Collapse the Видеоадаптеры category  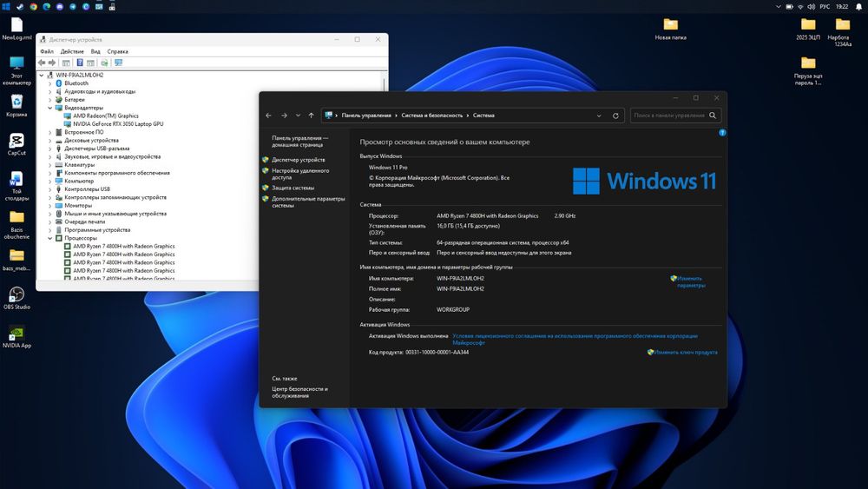[50, 108]
